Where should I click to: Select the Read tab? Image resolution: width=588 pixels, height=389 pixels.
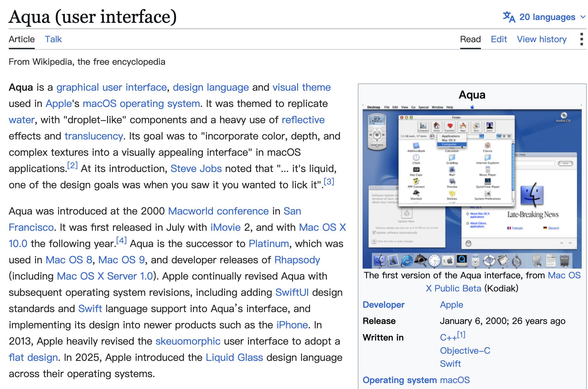pyautogui.click(x=470, y=39)
